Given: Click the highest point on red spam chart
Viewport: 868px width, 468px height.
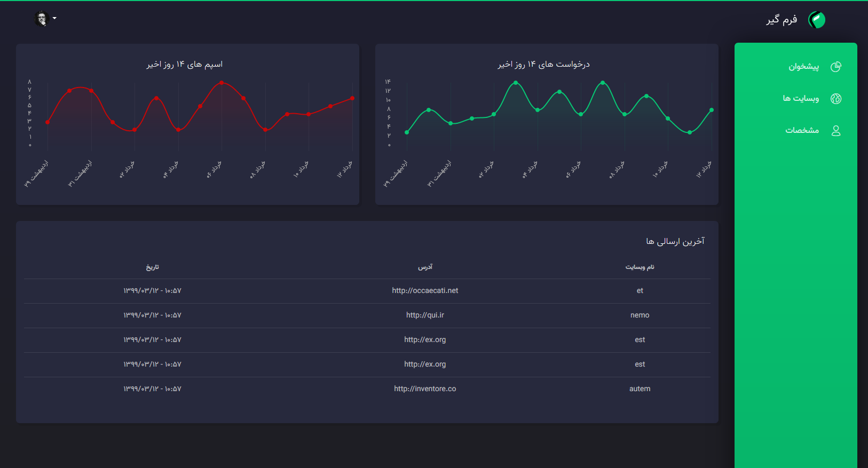Looking at the screenshot, I should point(222,83).
